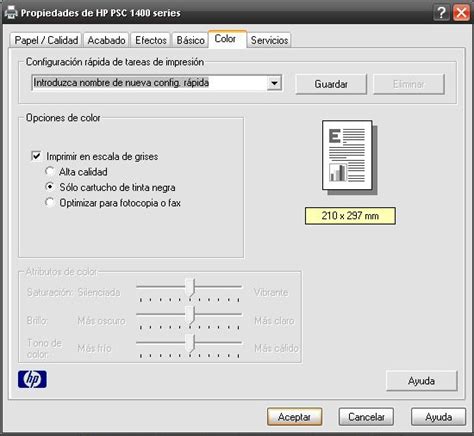Click the Cancelar button
Image resolution: width=474 pixels, height=436 pixels.
(x=366, y=417)
